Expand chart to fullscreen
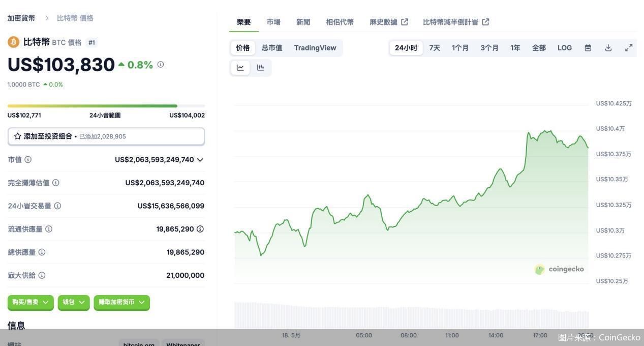 click(x=629, y=48)
